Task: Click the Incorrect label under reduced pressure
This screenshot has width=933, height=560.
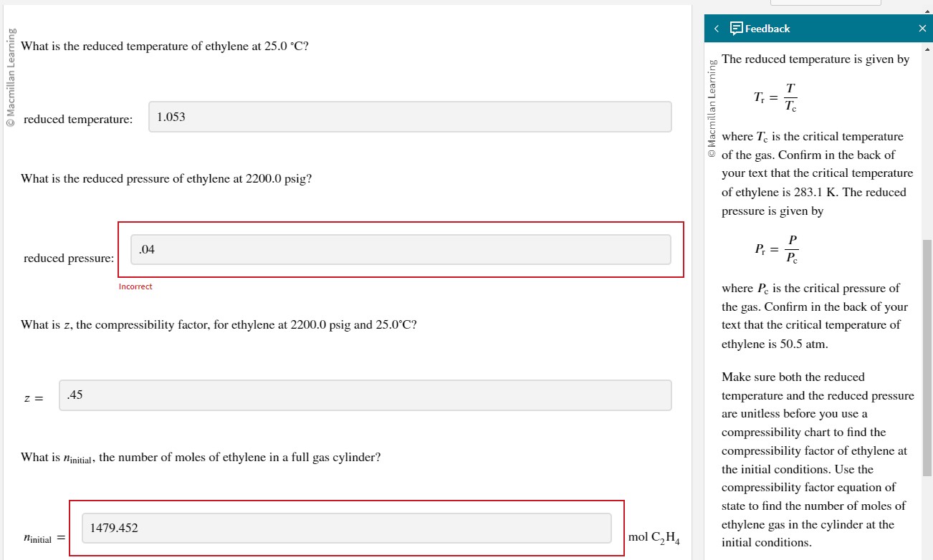Action: pos(135,286)
